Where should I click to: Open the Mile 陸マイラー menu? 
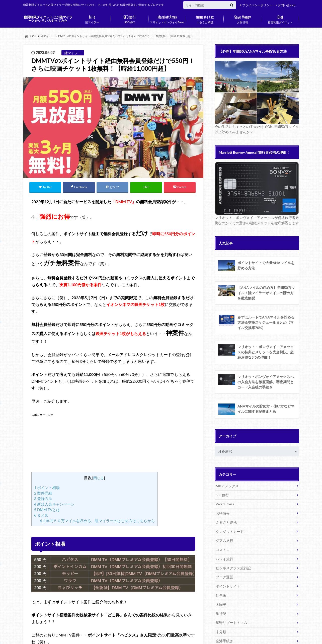92,19
